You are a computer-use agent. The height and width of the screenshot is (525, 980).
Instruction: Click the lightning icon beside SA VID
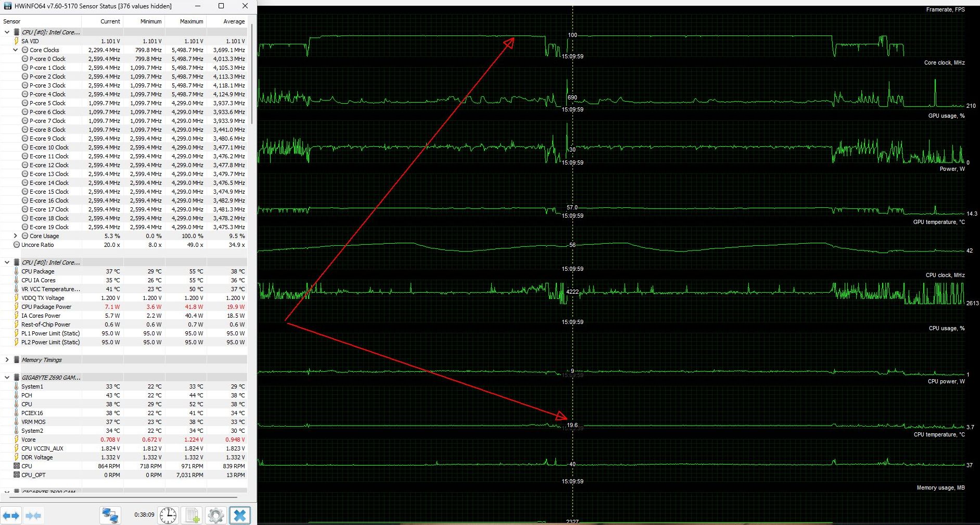point(17,41)
